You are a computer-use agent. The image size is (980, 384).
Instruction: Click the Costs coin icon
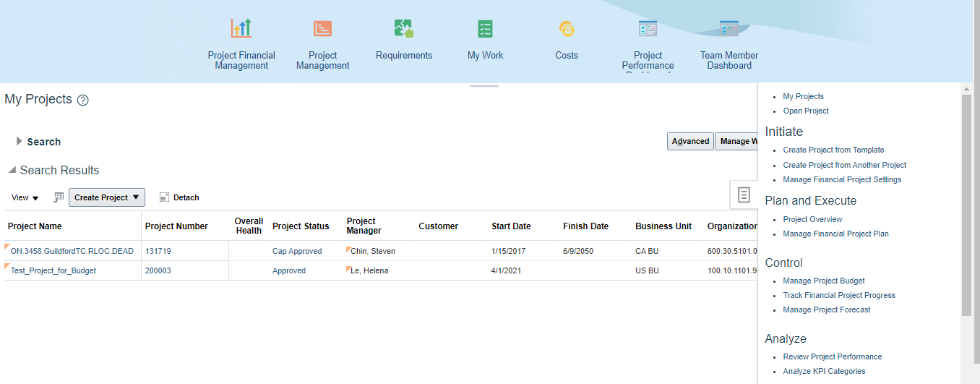pos(567,29)
